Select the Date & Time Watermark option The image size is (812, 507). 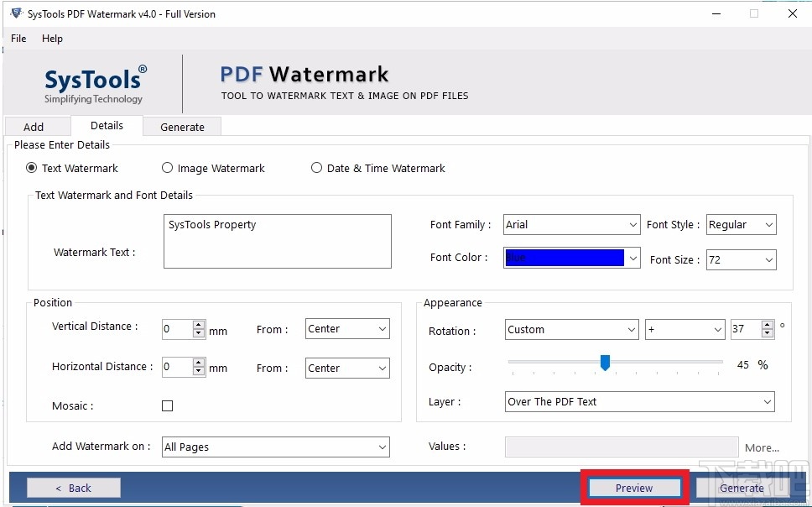click(x=316, y=168)
